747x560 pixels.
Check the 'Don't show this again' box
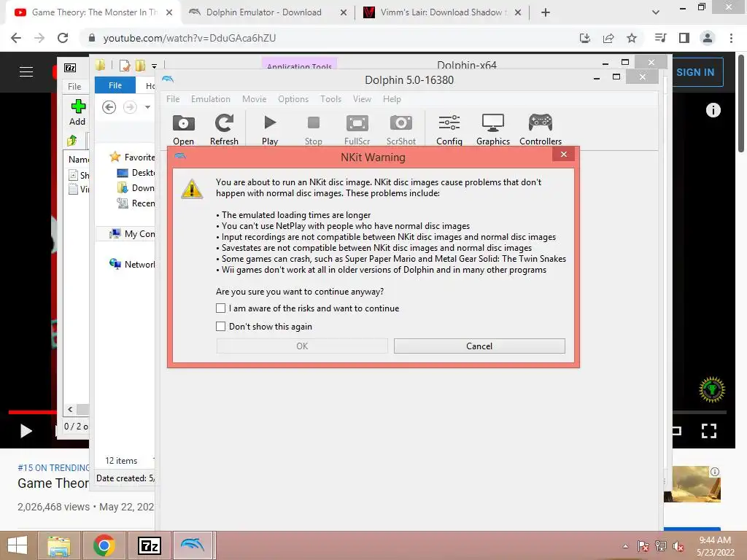pyautogui.click(x=220, y=326)
